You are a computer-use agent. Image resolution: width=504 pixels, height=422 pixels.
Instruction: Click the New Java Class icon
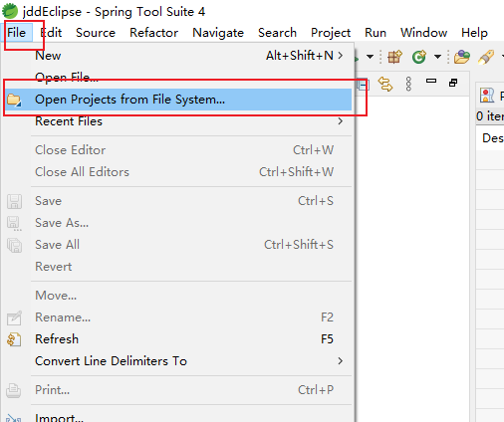(x=419, y=57)
